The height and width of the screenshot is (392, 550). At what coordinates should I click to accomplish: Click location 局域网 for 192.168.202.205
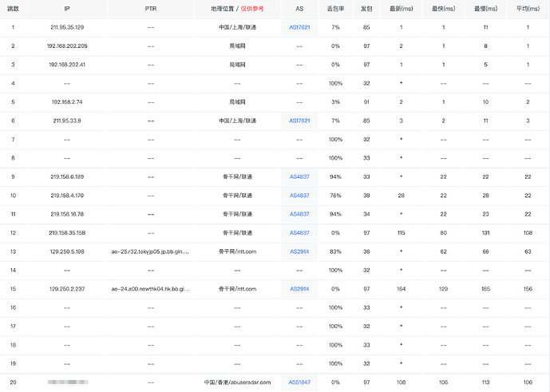[237, 46]
